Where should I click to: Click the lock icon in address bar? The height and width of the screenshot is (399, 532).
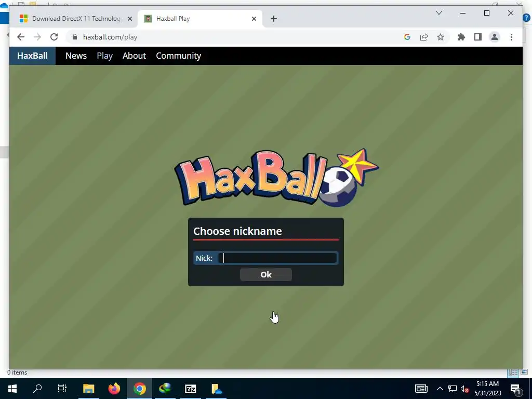click(75, 37)
